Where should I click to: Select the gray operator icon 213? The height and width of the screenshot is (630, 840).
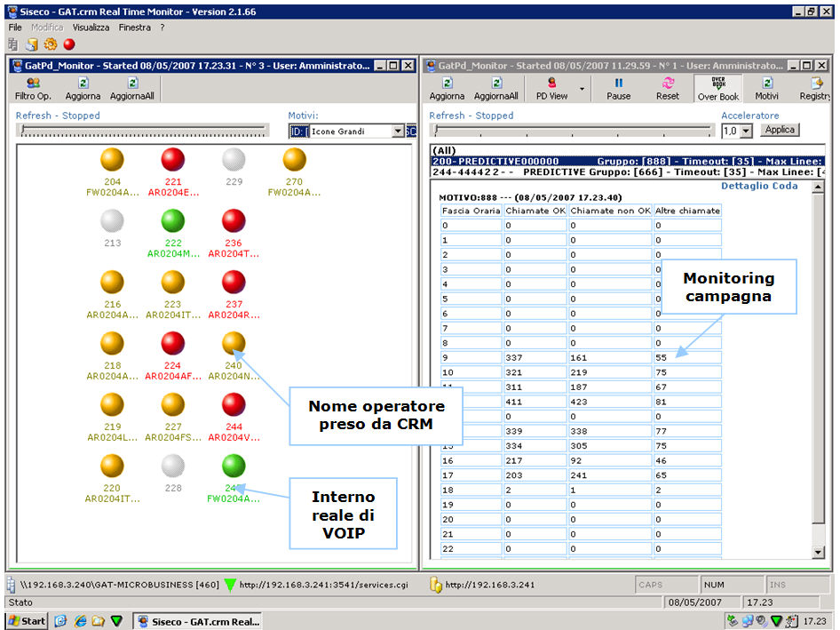click(112, 222)
